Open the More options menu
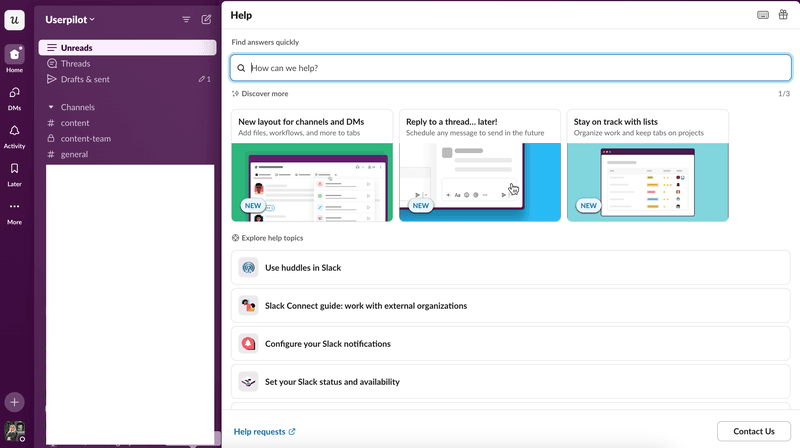 click(x=14, y=212)
